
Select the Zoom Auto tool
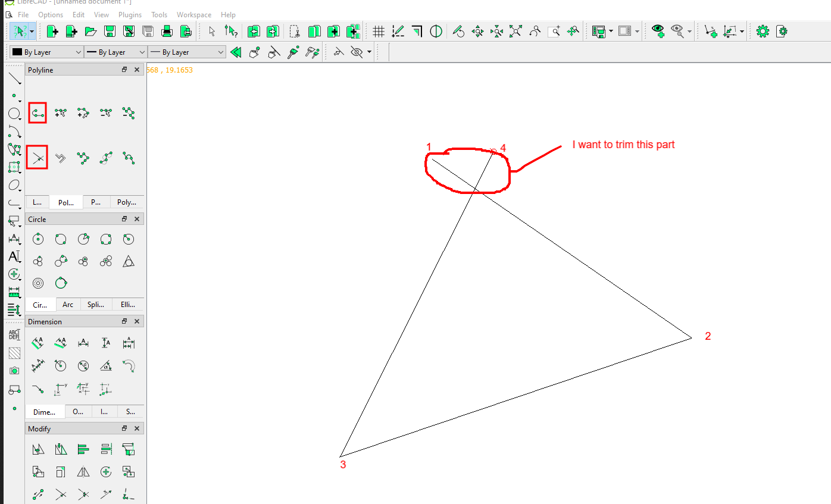tap(516, 32)
